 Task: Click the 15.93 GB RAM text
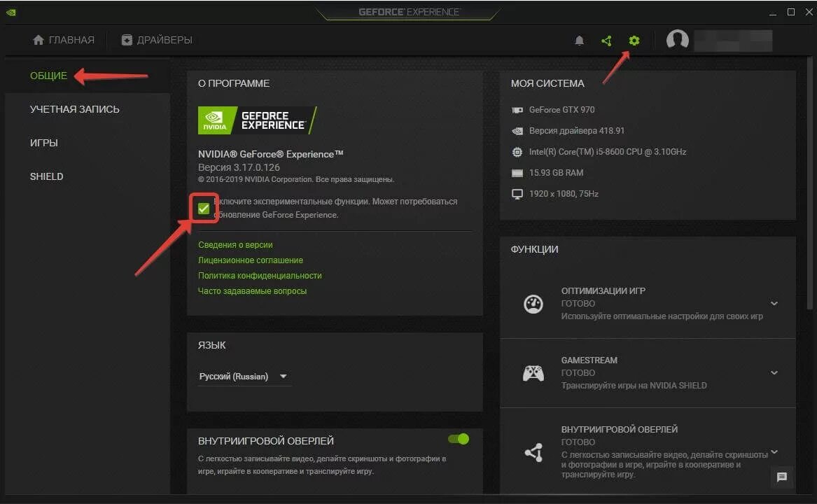pos(556,172)
